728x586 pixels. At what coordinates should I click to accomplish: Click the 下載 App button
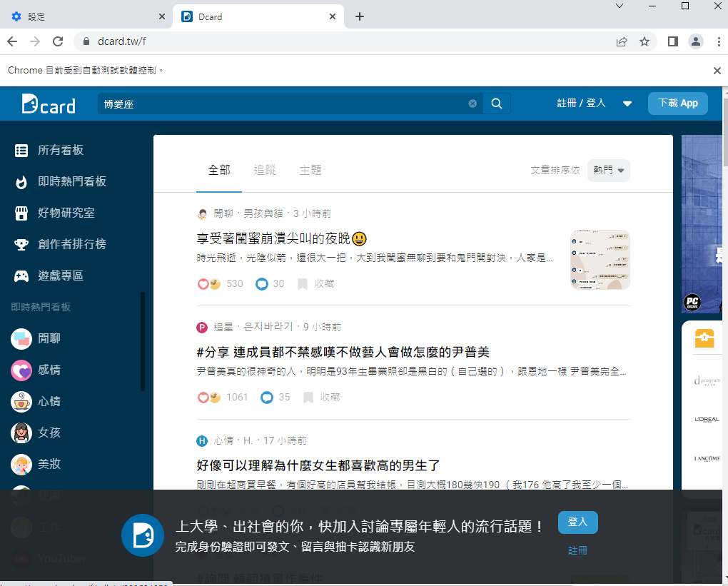[678, 103]
